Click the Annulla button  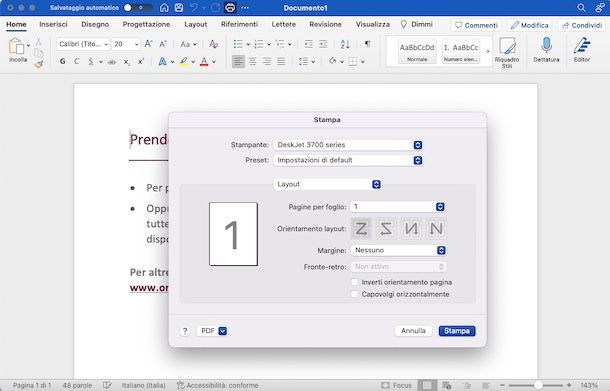tap(413, 331)
